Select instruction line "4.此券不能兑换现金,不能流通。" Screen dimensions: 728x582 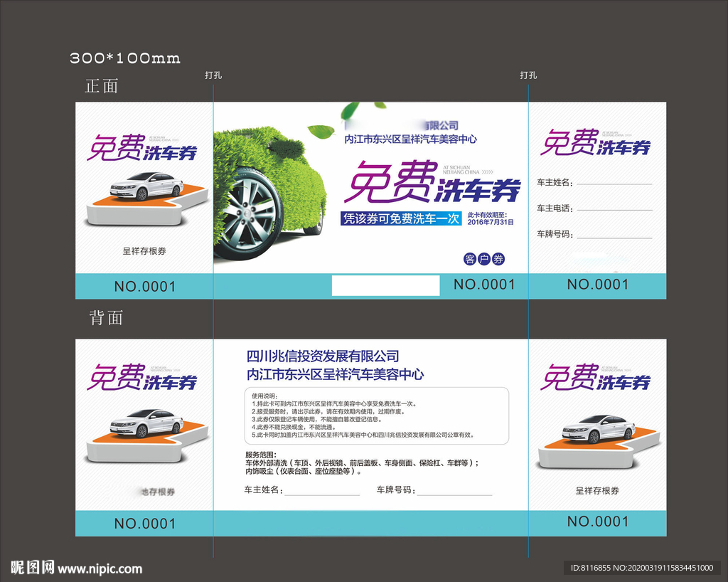click(294, 427)
